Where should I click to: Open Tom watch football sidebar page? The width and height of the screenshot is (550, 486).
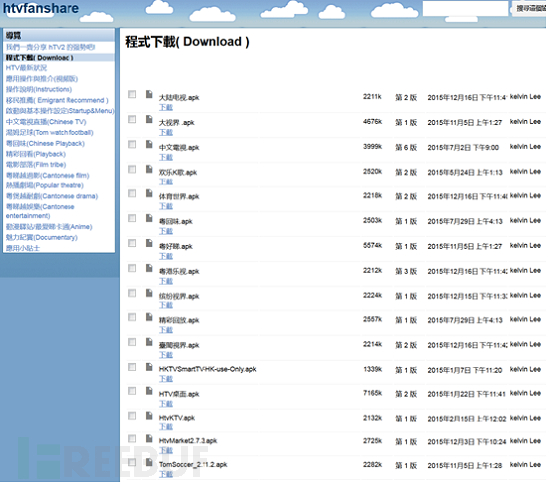tap(49, 133)
